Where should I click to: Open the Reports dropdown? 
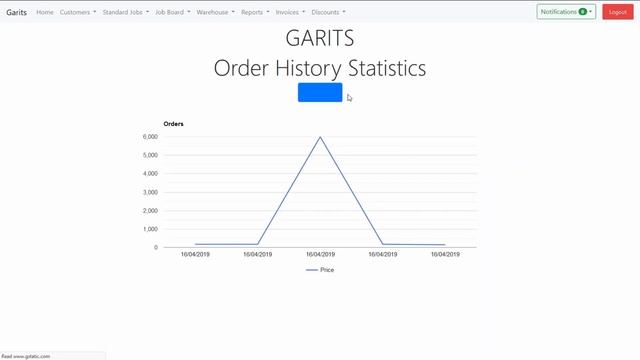[x=255, y=12]
